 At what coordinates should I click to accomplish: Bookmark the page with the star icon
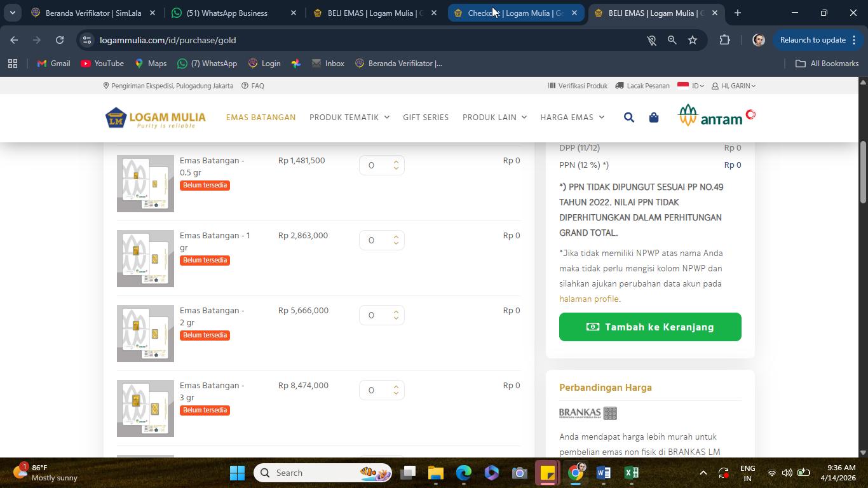(x=693, y=40)
